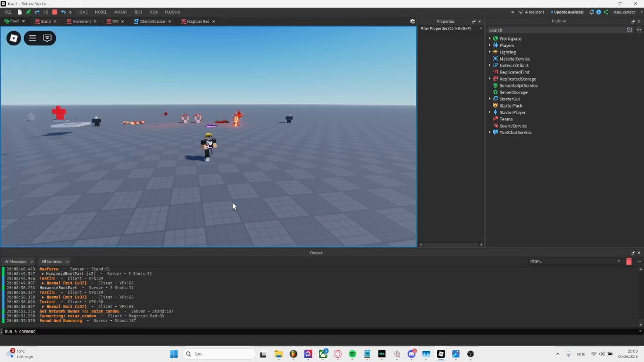This screenshot has width=644, height=362.
Task: Click the Teams icon in Explorer
Action: (x=495, y=119)
